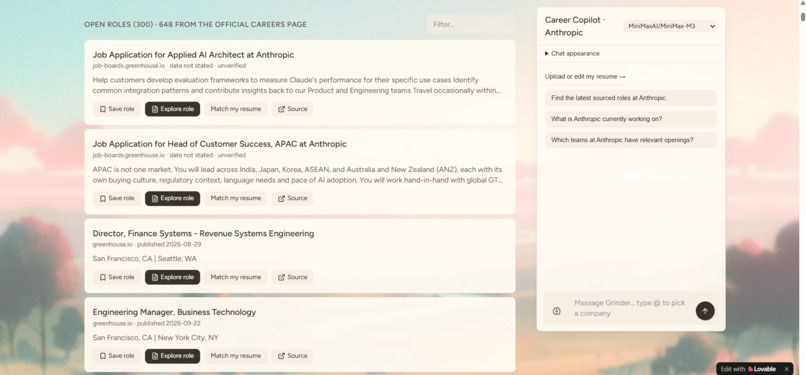Save the Applied AI Architect role
This screenshot has height=375, width=806.
point(117,109)
